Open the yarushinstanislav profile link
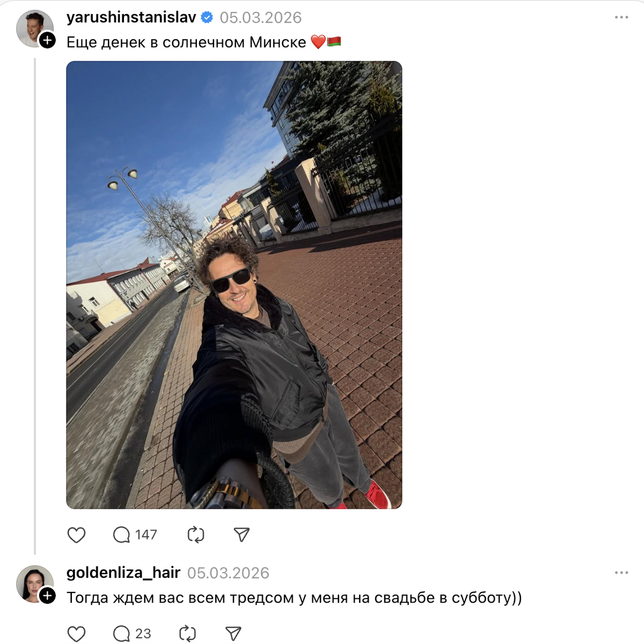 point(131,17)
